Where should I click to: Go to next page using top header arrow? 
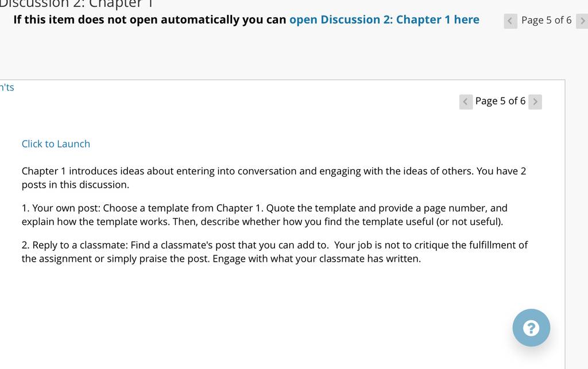click(582, 21)
